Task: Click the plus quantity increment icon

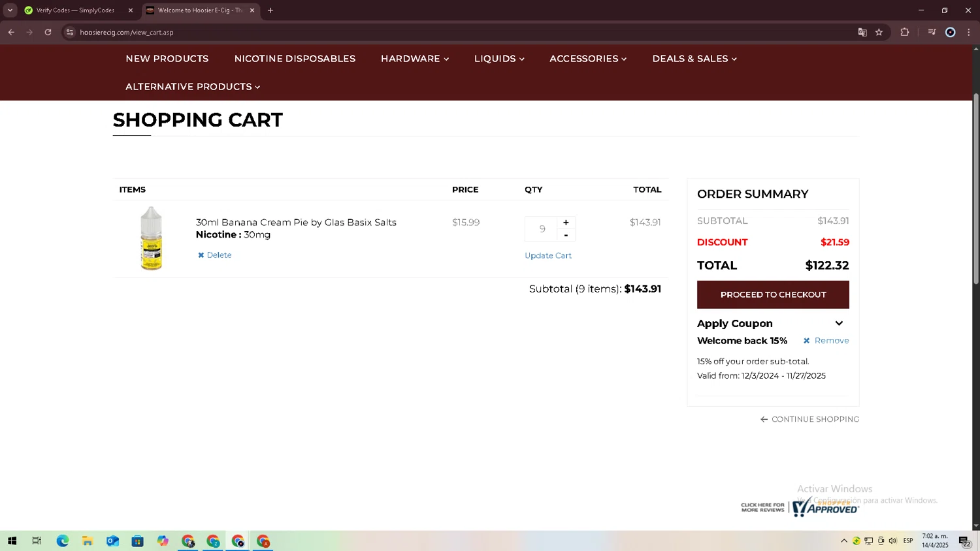Action: click(x=566, y=223)
